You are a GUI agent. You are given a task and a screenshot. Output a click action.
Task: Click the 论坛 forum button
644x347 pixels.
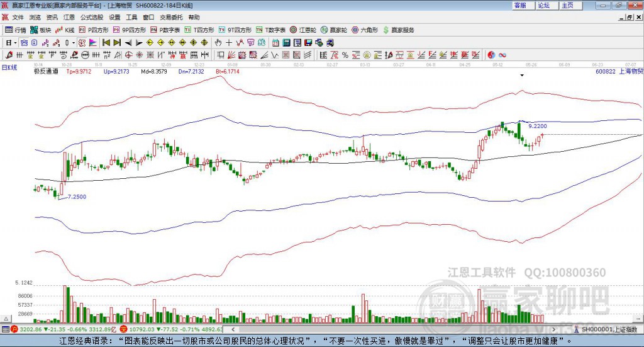click(x=547, y=5)
